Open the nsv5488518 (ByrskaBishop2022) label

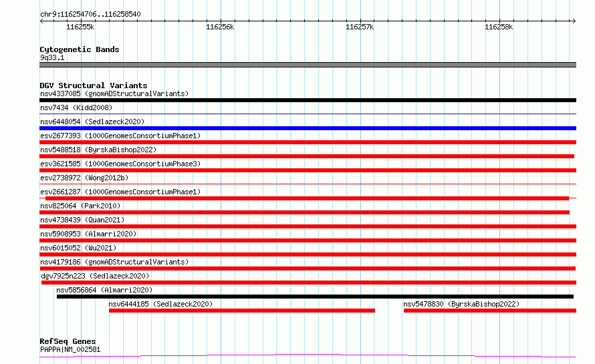pos(98,150)
